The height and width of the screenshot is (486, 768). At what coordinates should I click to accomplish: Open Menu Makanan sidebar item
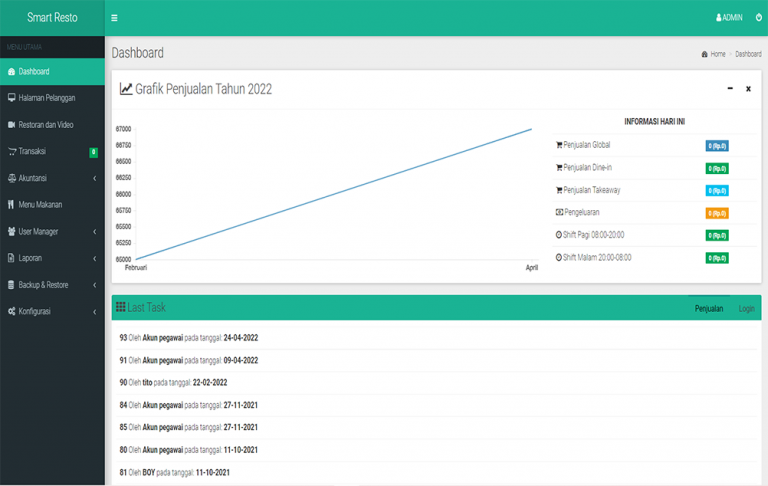pos(52,205)
